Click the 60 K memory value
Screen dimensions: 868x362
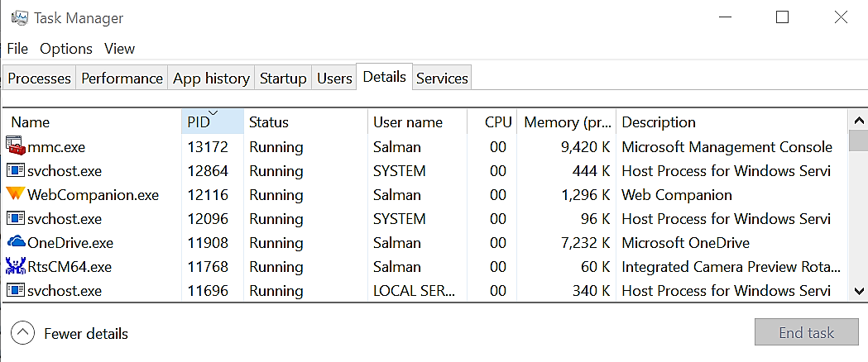point(596,266)
